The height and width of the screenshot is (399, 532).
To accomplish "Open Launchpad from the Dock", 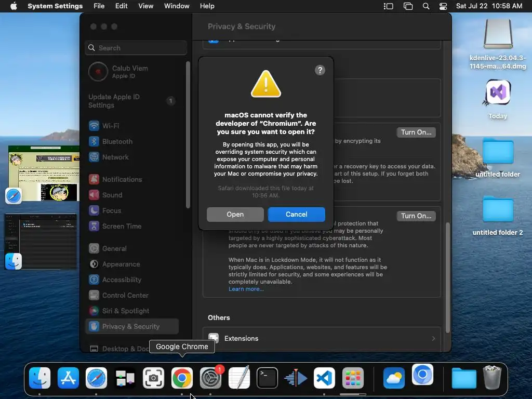I will point(353,378).
